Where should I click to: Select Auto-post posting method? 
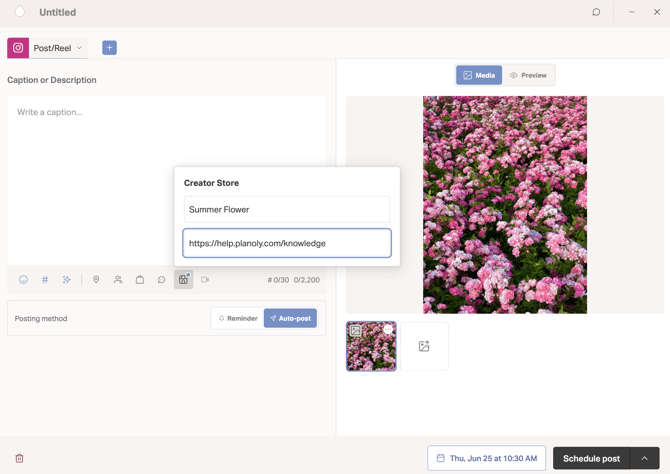click(291, 318)
